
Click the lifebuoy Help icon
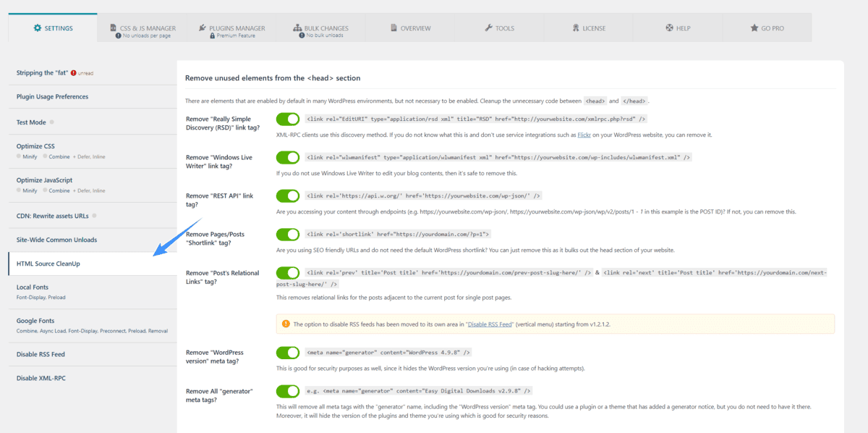670,28
